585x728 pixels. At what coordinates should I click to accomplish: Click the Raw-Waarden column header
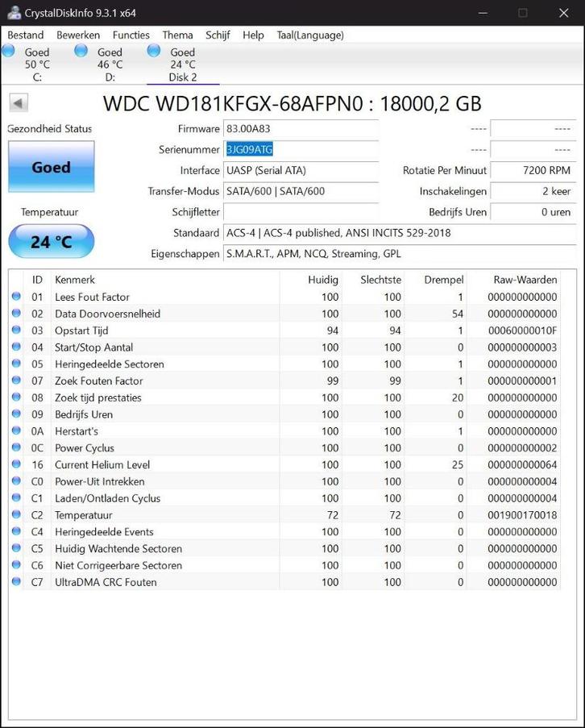[513, 280]
